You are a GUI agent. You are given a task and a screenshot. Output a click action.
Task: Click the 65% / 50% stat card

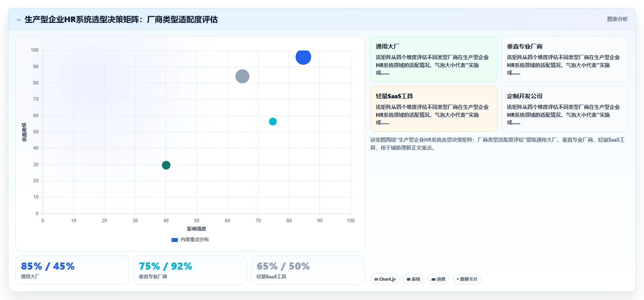coord(308,270)
